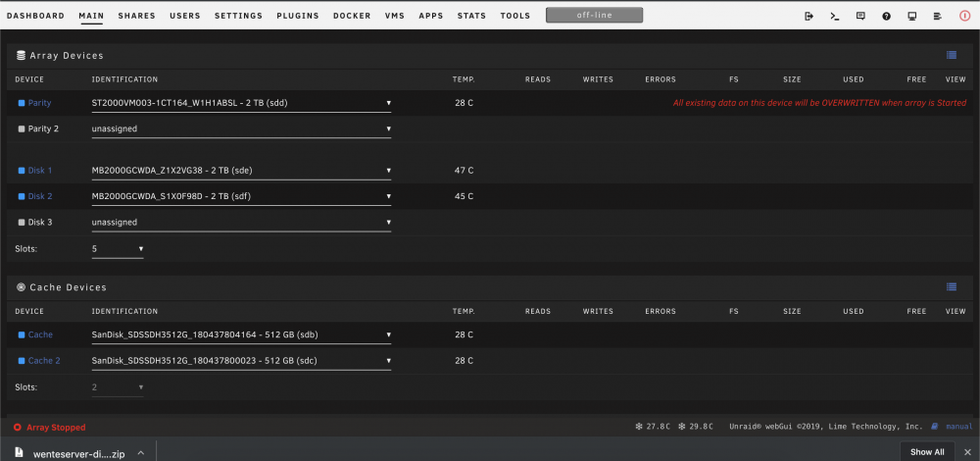The width and height of the screenshot is (980, 461).
Task: Click the Parity 2 gray status square
Action: (22, 128)
